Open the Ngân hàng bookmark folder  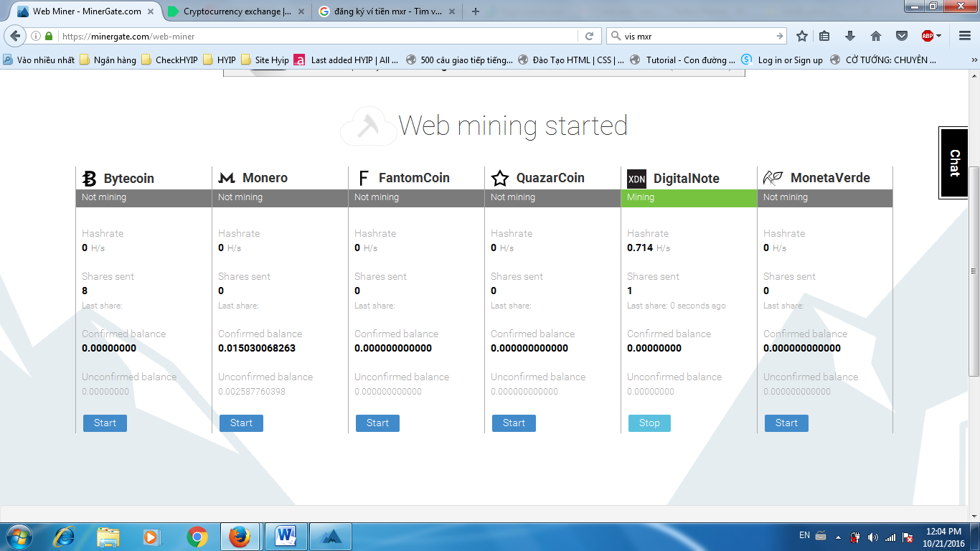coord(108,60)
